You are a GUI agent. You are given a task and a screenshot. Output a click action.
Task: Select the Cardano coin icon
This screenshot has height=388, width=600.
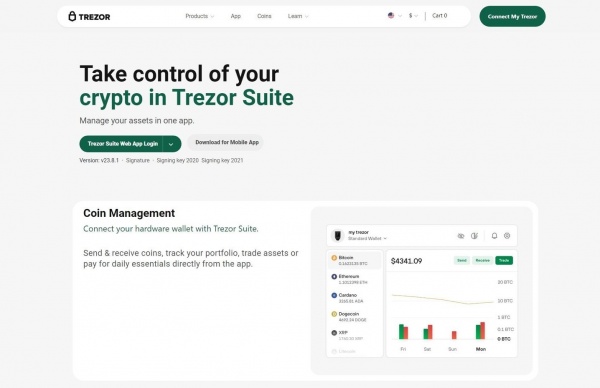[334, 295]
